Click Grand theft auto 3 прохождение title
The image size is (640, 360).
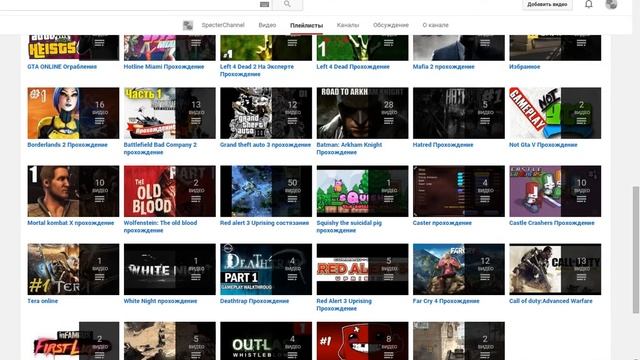pos(265,145)
